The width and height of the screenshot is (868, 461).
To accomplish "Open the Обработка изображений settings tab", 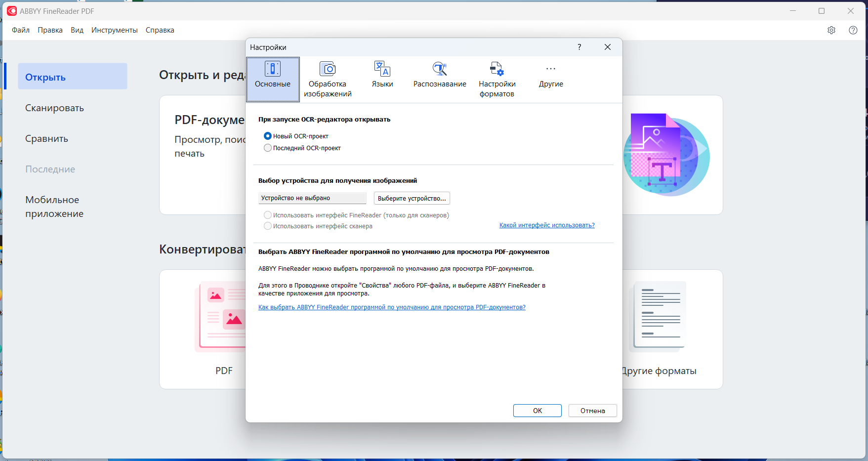I will pos(328,80).
